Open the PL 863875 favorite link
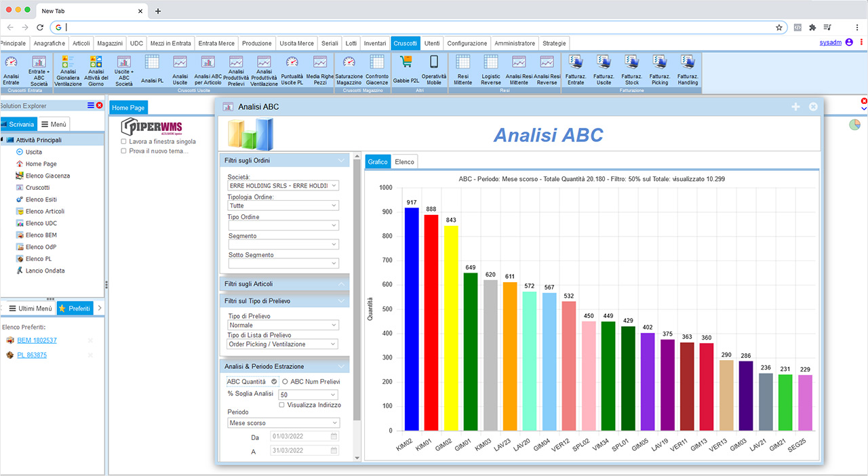Viewport: 868px width, 476px height. 32,355
